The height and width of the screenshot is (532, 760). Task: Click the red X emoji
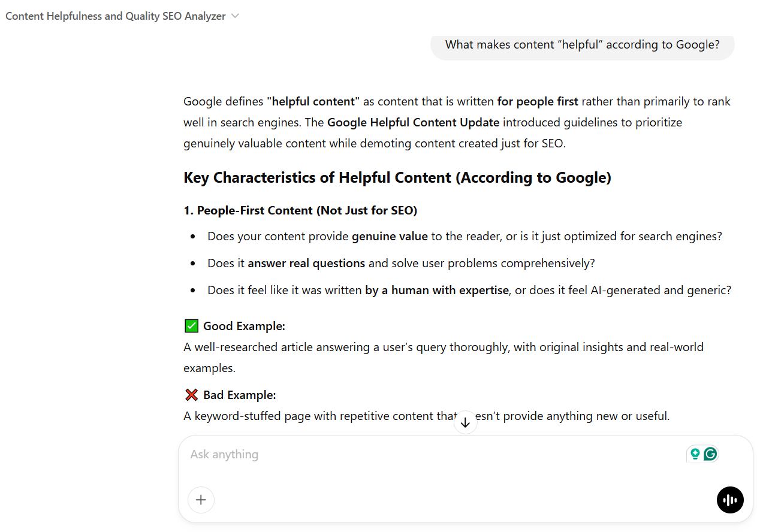click(191, 395)
